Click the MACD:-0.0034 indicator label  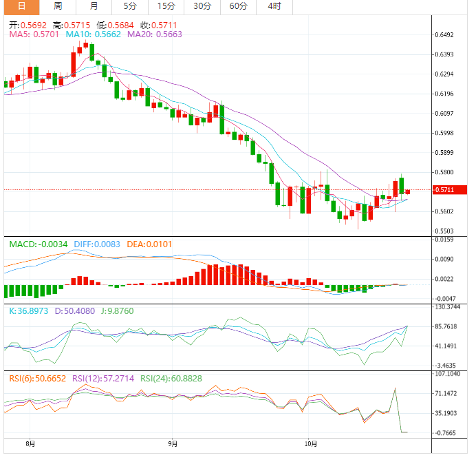tap(39, 244)
